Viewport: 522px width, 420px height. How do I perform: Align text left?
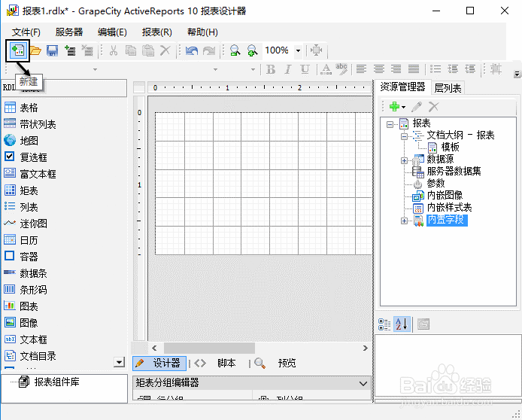coord(362,69)
